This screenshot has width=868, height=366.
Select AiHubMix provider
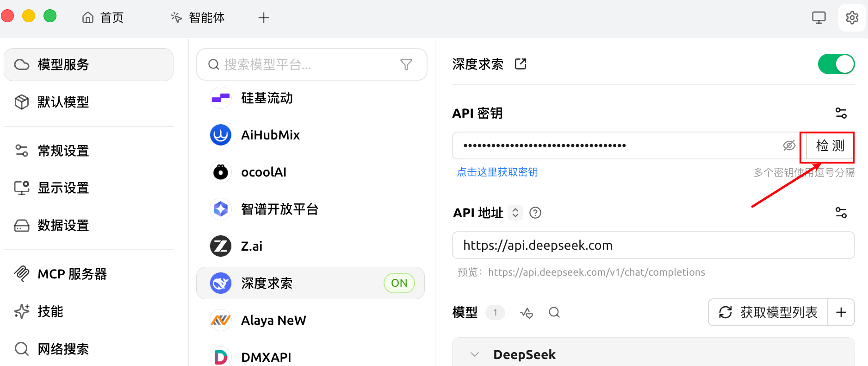click(x=310, y=135)
